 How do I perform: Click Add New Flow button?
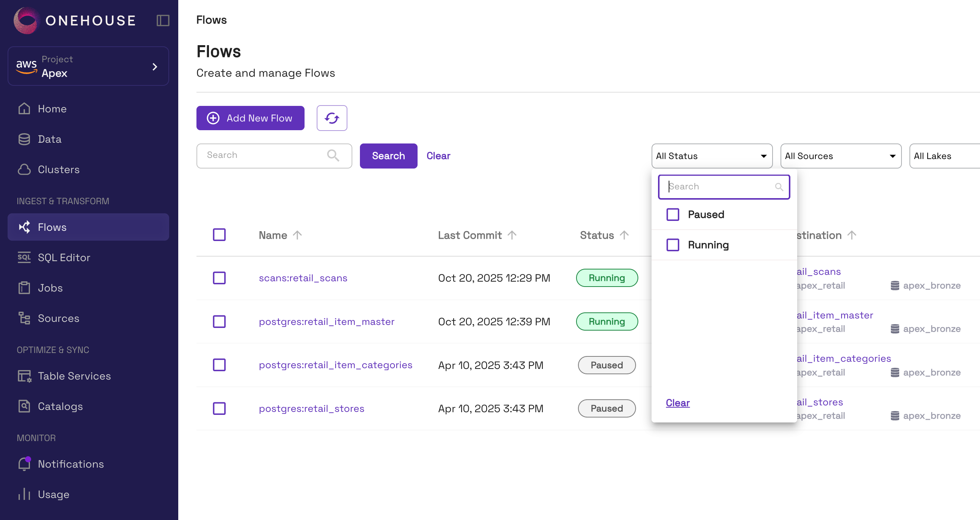click(250, 118)
